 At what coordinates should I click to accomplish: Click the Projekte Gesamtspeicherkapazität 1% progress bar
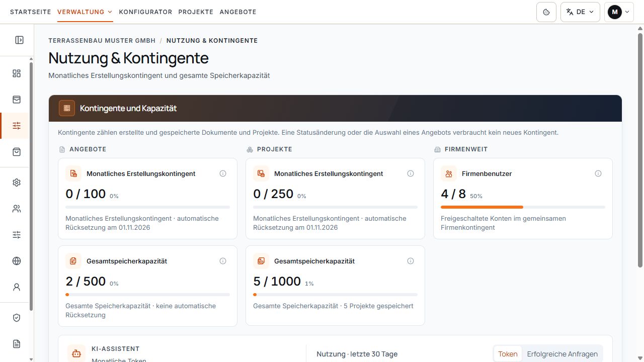(x=335, y=295)
